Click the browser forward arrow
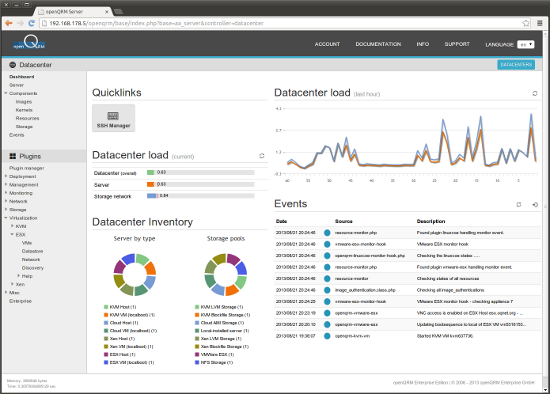The height and width of the screenshot is (394, 550). point(20,23)
